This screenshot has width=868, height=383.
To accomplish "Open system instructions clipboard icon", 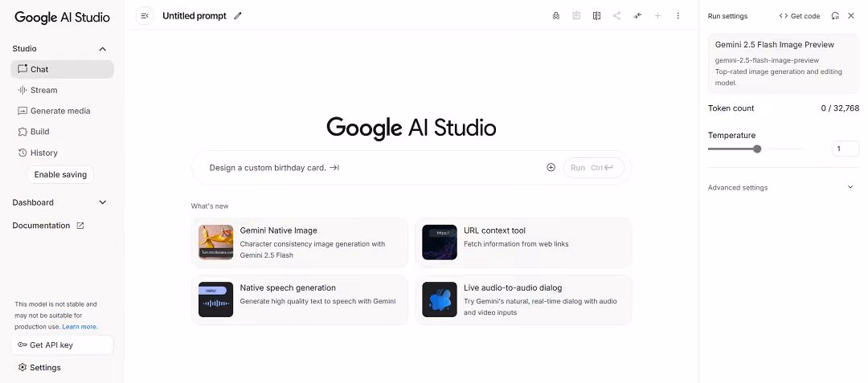I will [x=576, y=16].
